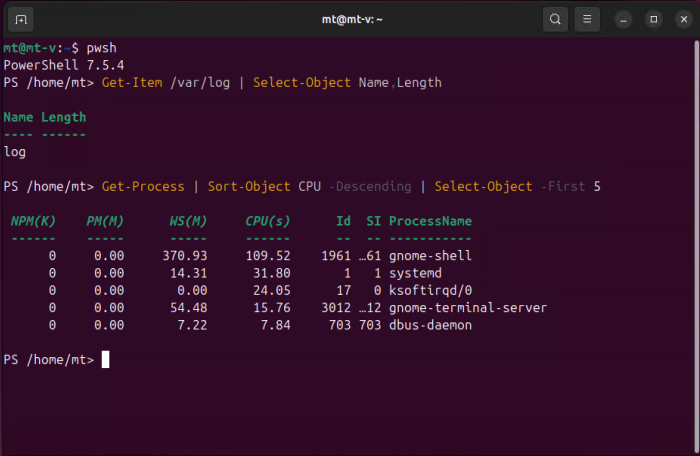Click the CPU value 109.52
Viewport: 700px width, 456px height.
(x=268, y=256)
